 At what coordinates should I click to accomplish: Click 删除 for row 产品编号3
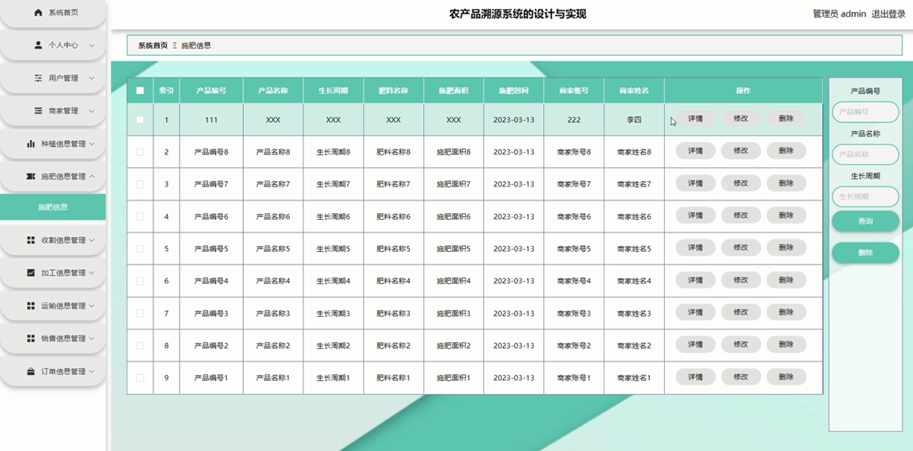[x=786, y=312]
